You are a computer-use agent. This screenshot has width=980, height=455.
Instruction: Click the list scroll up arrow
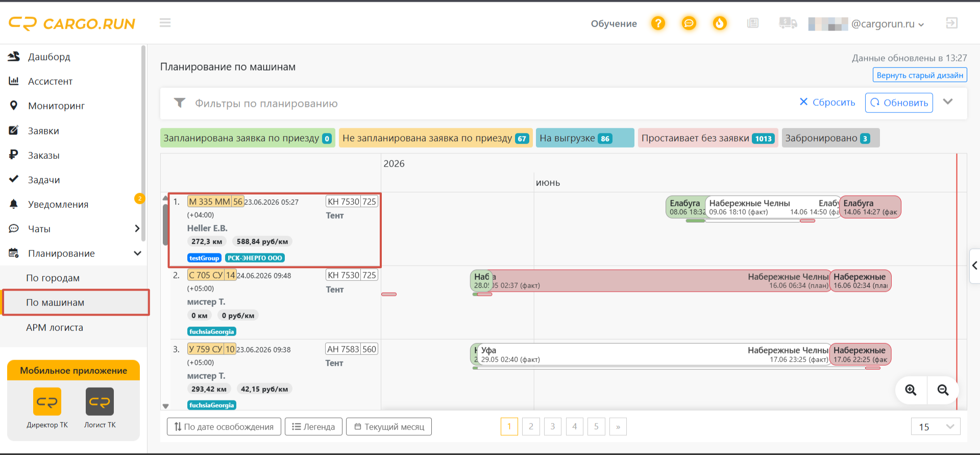tap(165, 198)
